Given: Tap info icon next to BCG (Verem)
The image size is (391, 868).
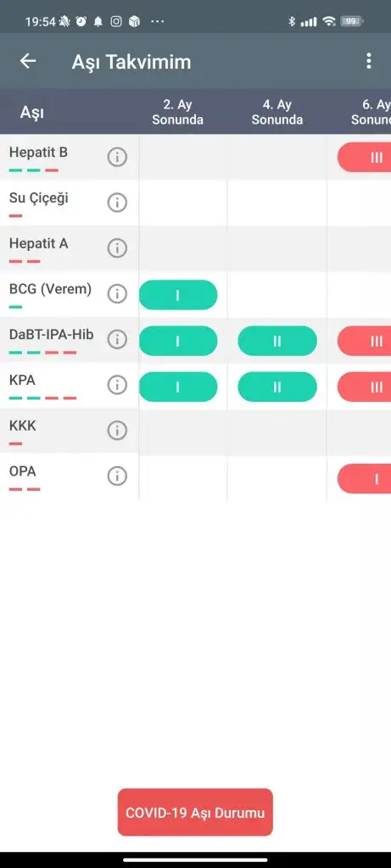Looking at the screenshot, I should click(x=117, y=294).
